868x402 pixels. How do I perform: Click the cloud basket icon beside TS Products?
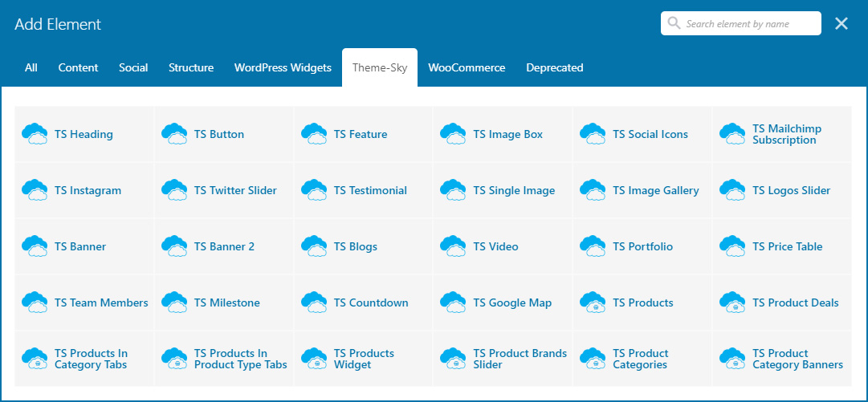point(593,303)
